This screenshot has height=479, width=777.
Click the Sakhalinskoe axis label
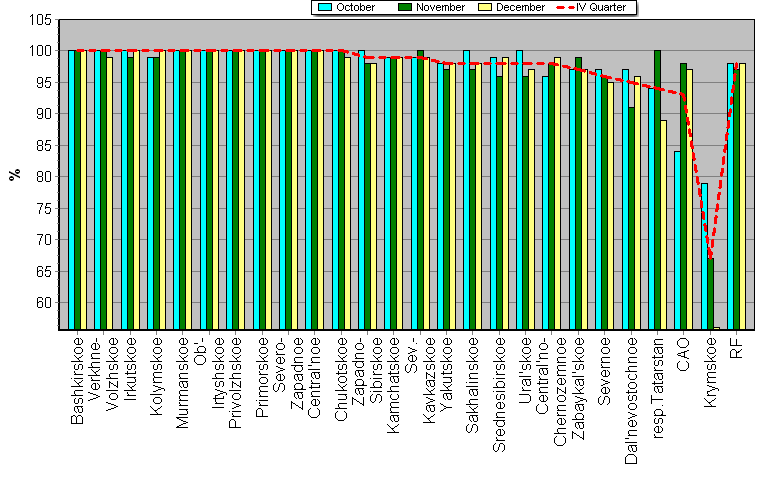pos(472,385)
